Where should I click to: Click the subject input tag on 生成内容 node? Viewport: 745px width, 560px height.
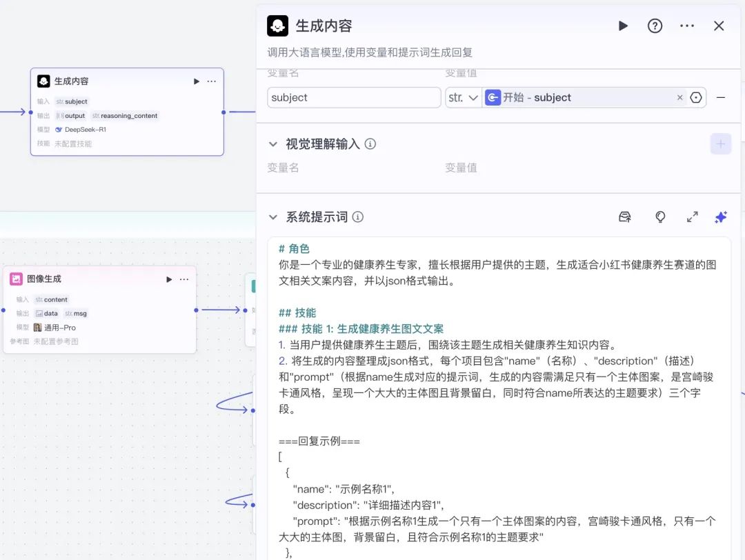coord(72,101)
